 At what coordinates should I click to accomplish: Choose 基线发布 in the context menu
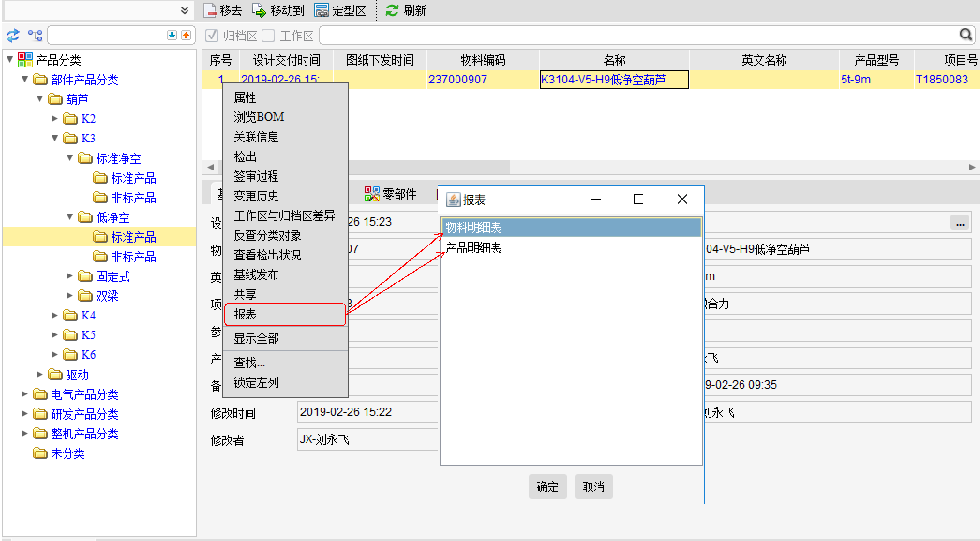(x=256, y=275)
